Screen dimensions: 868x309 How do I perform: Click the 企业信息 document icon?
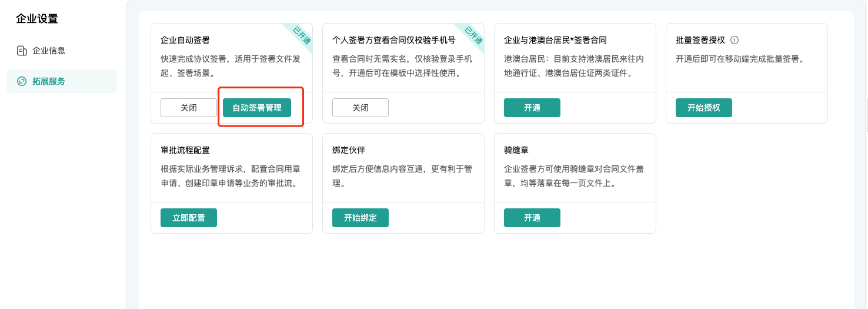22,51
